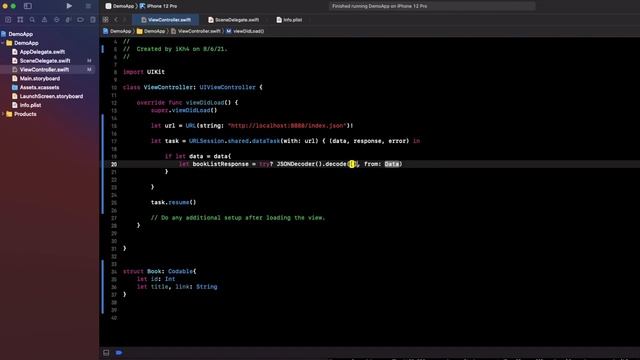The height and width of the screenshot is (360, 640).
Task: Switch to the Info.plist editor tab
Action: pyautogui.click(x=289, y=20)
